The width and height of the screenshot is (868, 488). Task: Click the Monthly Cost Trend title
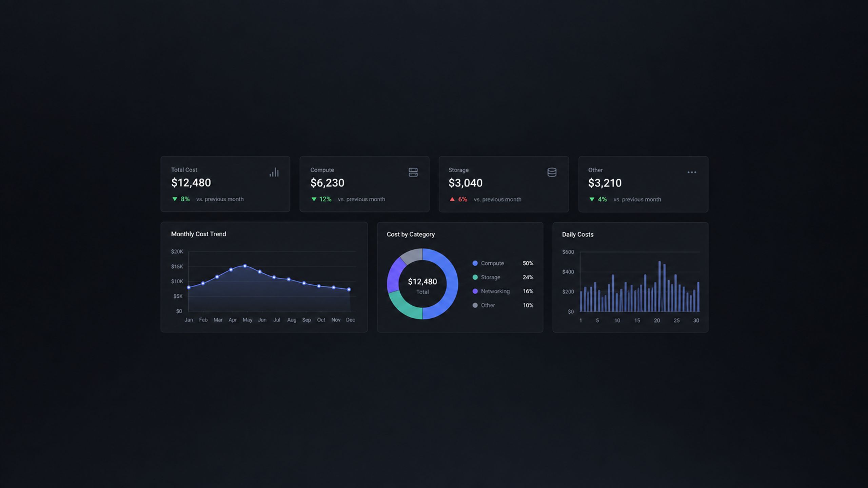(198, 234)
